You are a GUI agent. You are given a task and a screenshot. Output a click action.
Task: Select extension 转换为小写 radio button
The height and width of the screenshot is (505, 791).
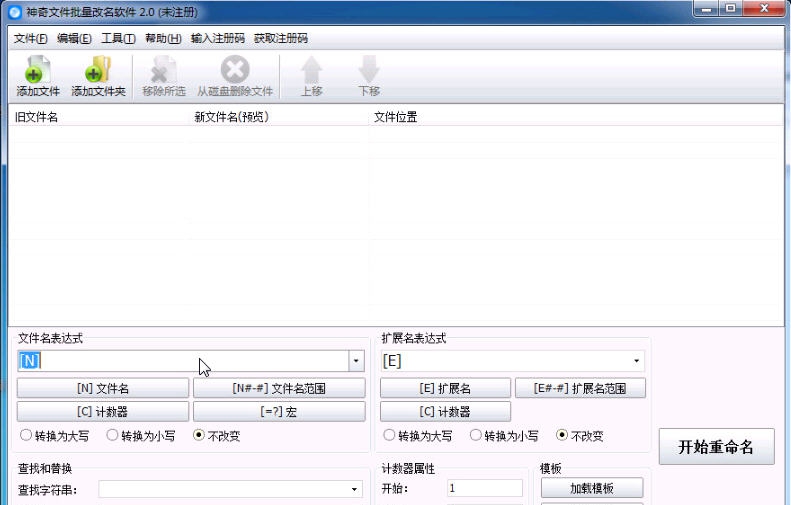pos(475,435)
